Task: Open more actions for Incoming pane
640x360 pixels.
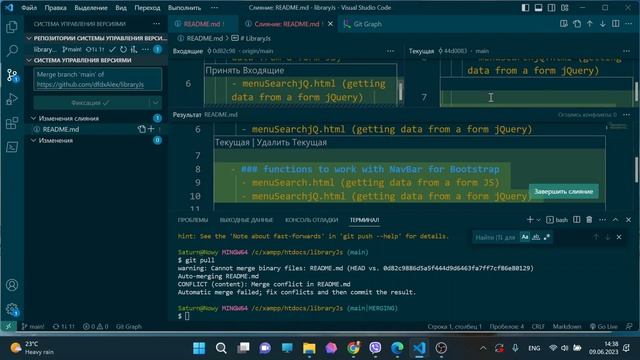Action: pos(390,51)
